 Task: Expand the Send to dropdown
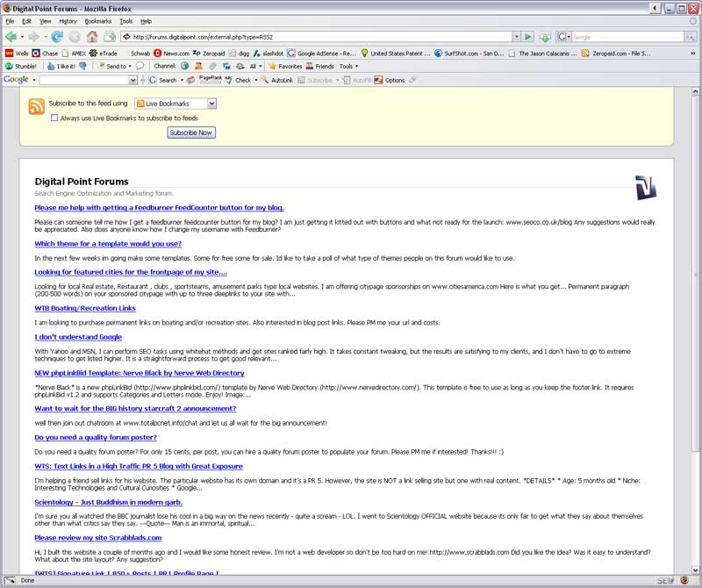tap(130, 67)
